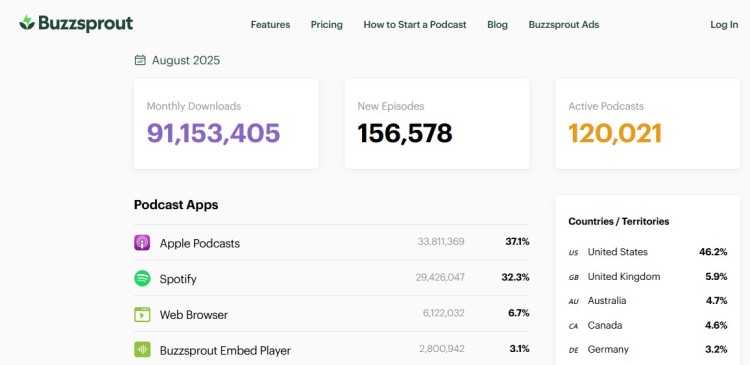Image resolution: width=750 pixels, height=365 pixels.
Task: Click the AU country code
Action: (x=574, y=301)
